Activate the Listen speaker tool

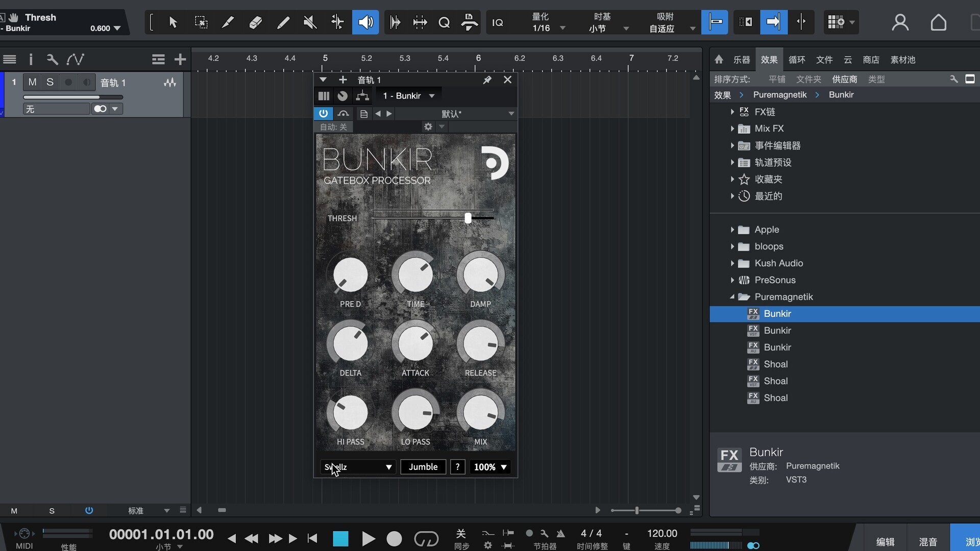pos(365,22)
